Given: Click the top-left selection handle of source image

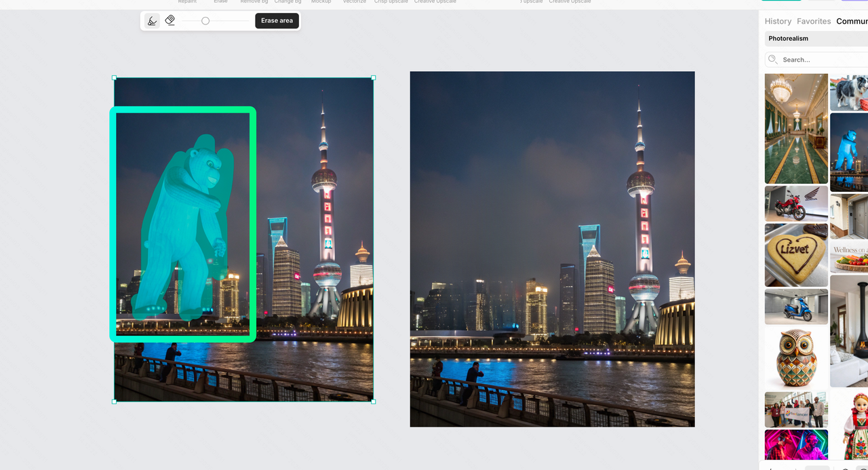Looking at the screenshot, I should click(114, 77).
